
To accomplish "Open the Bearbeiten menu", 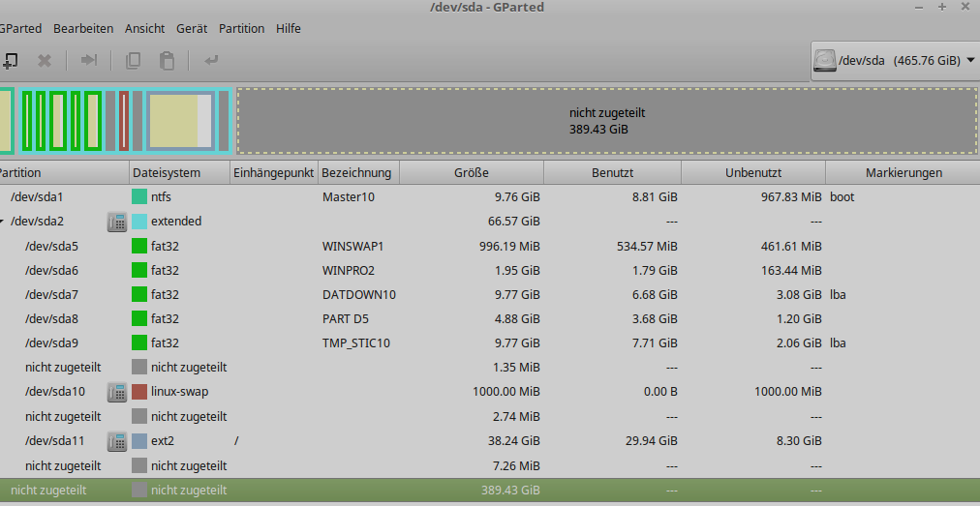I will 83,29.
